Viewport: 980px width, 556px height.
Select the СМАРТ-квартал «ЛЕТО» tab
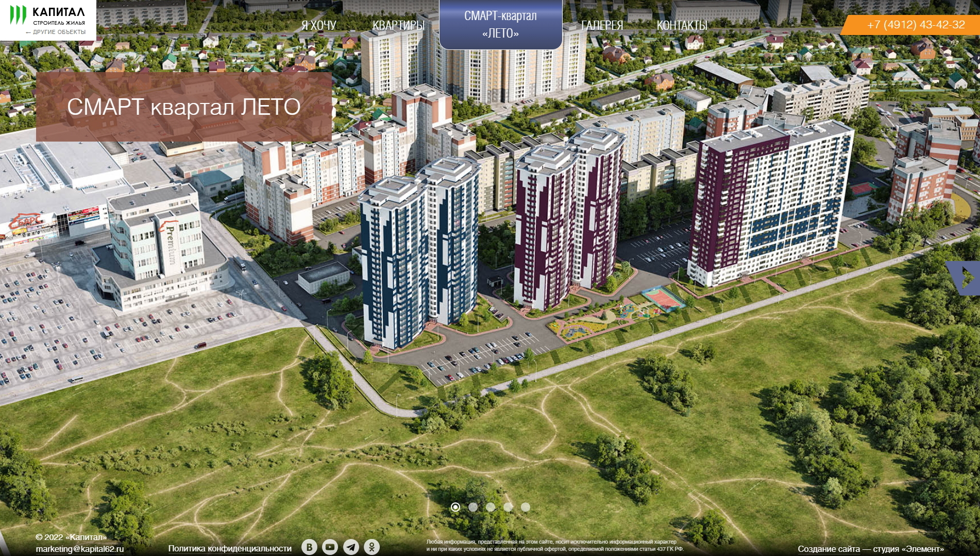tap(500, 25)
